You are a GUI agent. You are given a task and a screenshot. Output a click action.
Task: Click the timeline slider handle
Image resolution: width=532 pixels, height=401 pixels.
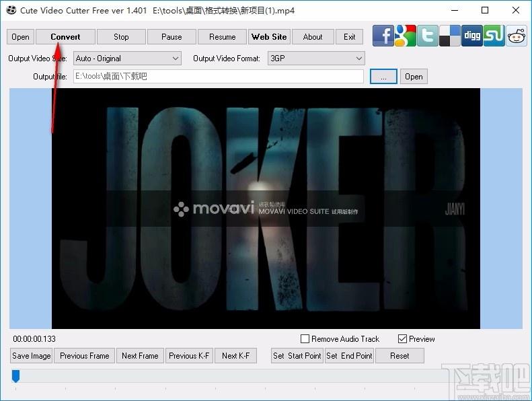click(x=15, y=376)
